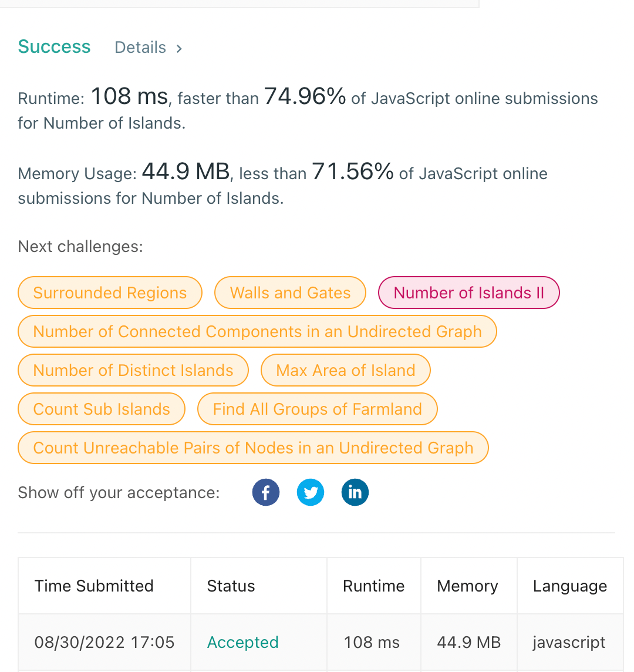This screenshot has width=634, height=672.
Task: Open Walls and Gates challenge
Action: pyautogui.click(x=290, y=293)
